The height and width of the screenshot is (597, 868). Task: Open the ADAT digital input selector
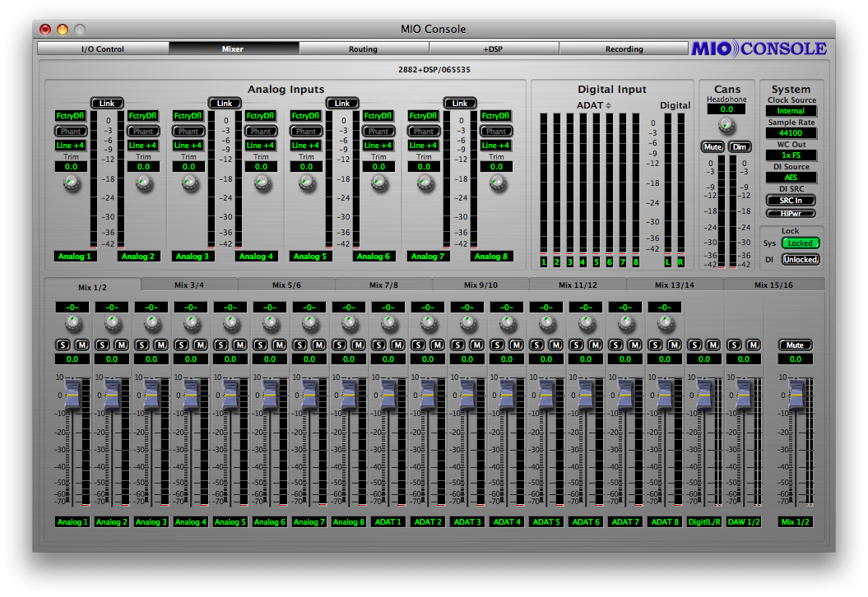coord(594,105)
